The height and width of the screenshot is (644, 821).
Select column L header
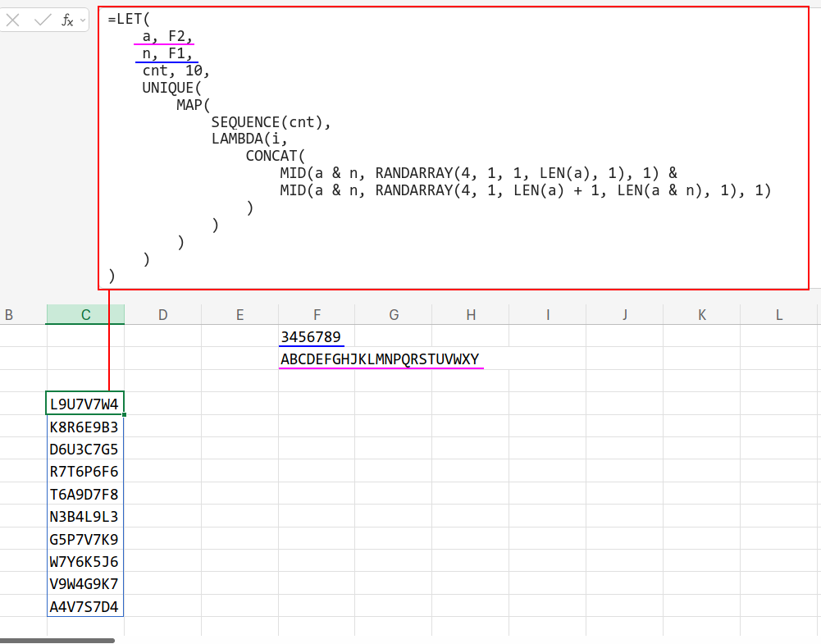778,315
